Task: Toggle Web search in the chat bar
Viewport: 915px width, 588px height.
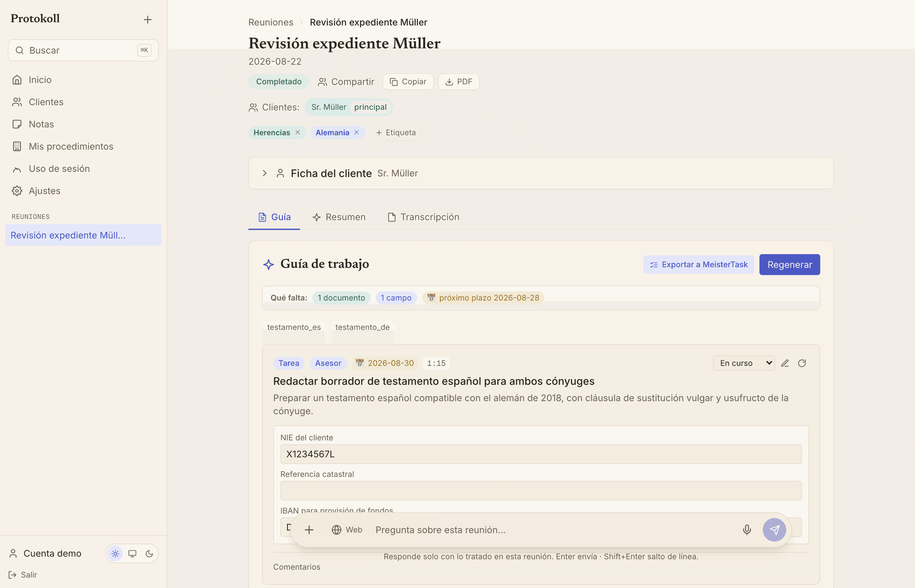Action: [347, 530]
